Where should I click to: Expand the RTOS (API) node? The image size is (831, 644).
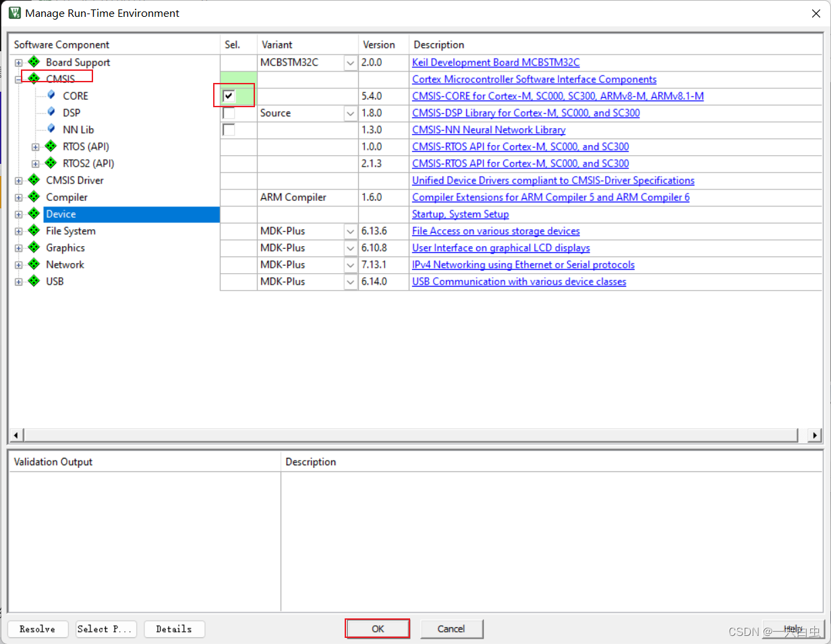tap(36, 147)
